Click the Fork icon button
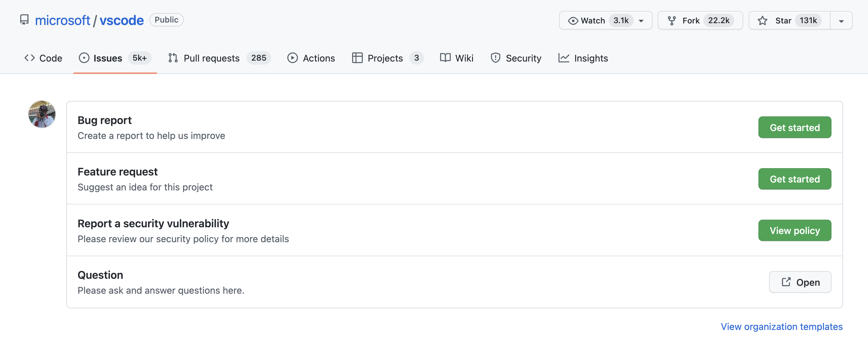 [x=672, y=21]
